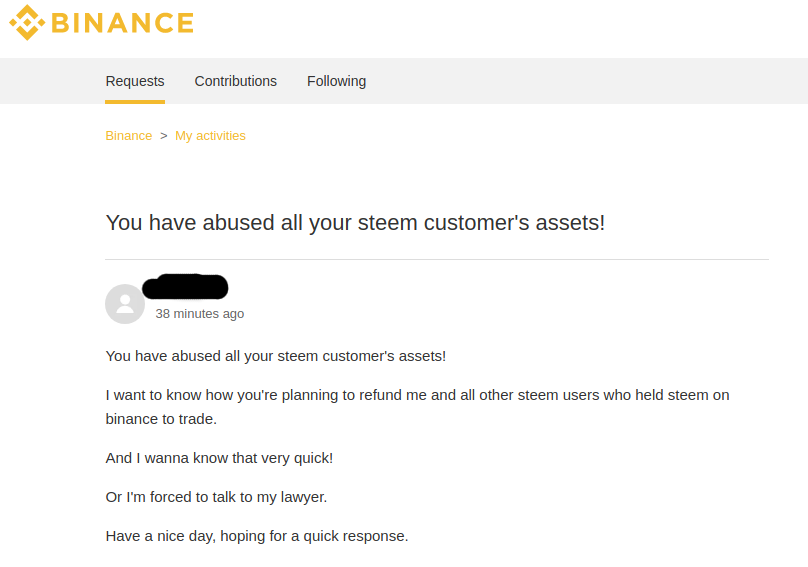Click the Binance diamond logo icon
Viewport: 808px width, 567px height.
[27, 22]
